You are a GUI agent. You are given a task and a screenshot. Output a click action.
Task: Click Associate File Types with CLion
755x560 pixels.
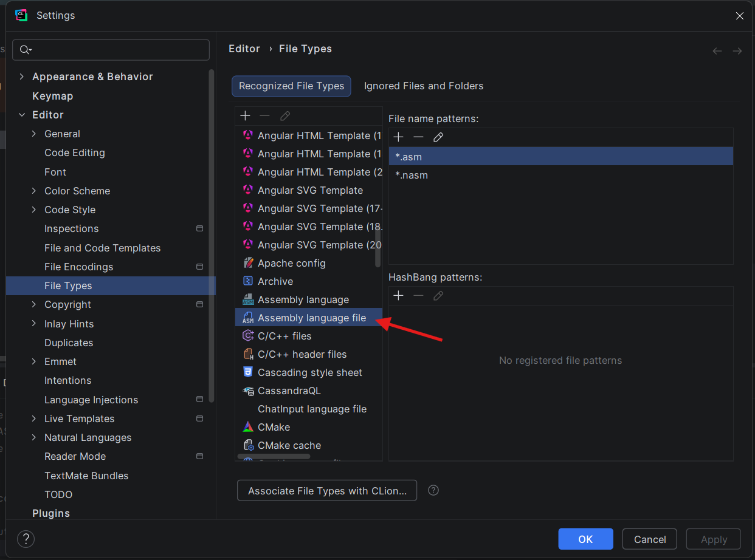[x=327, y=491]
